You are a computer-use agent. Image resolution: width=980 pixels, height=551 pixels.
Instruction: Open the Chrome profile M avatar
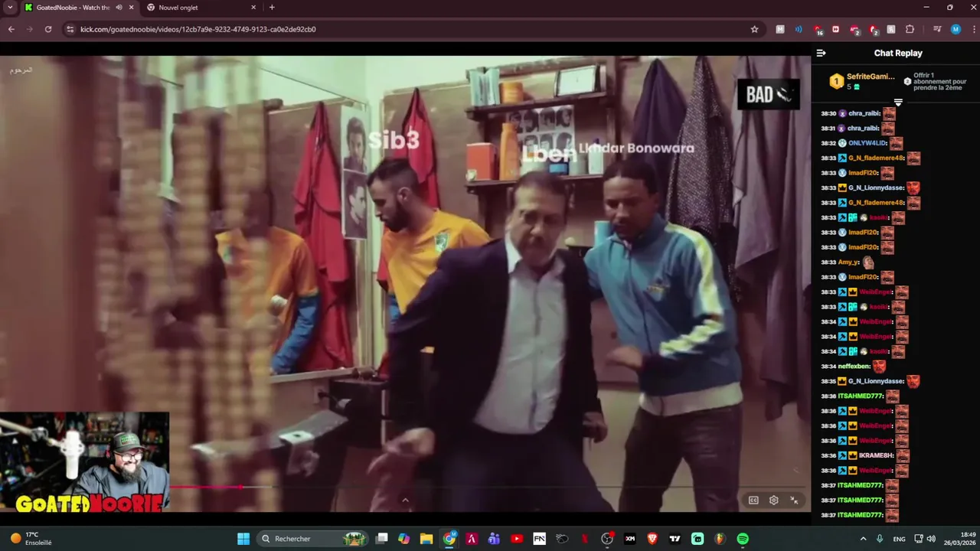[x=955, y=29]
